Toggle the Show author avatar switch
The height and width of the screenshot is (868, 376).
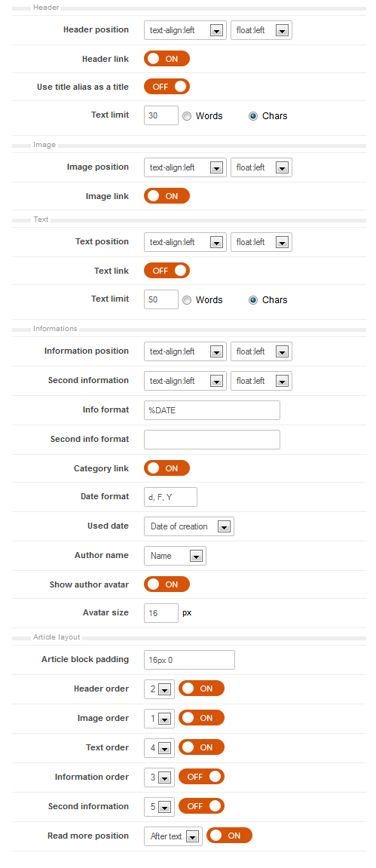(167, 584)
